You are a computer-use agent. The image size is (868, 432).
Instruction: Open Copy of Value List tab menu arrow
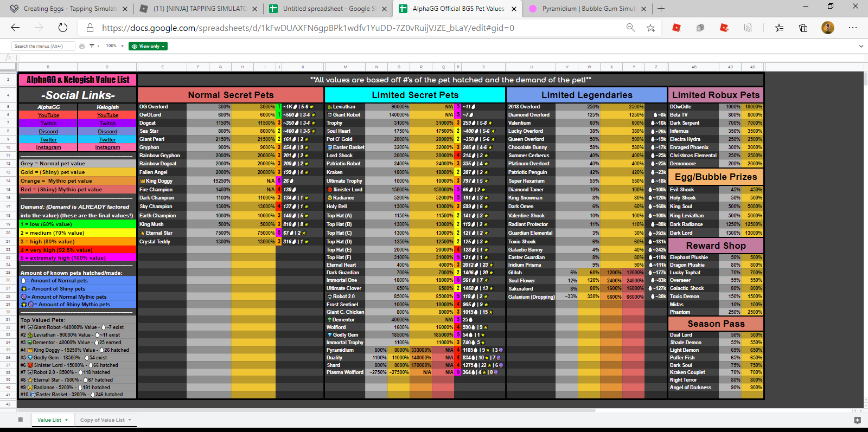pos(130,420)
